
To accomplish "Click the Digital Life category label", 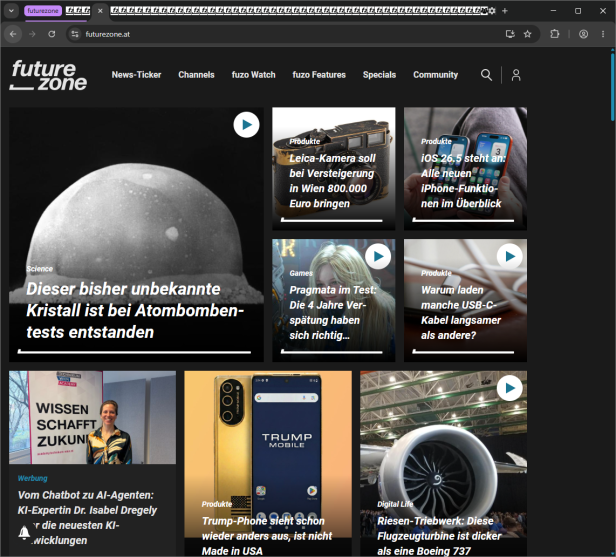I will (395, 504).
